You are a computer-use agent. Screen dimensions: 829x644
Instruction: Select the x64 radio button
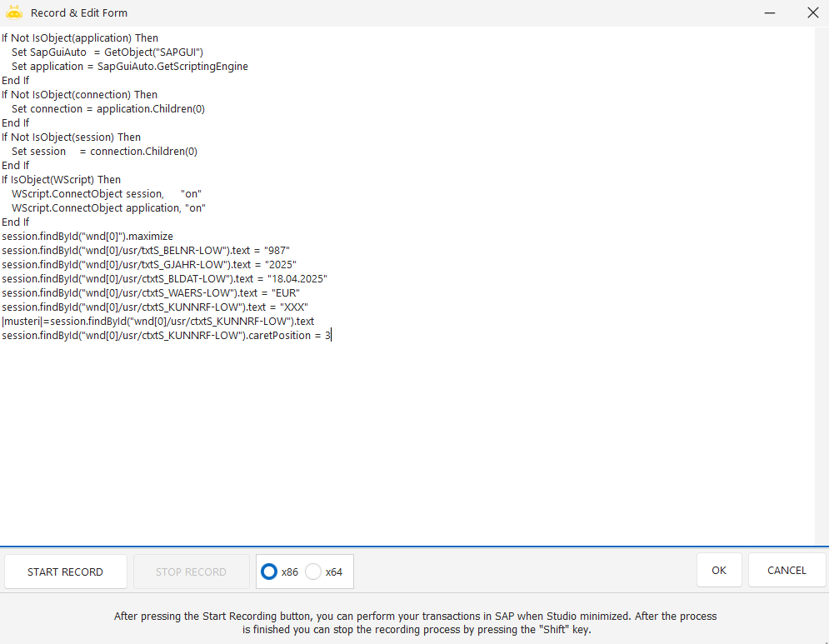[313, 572]
